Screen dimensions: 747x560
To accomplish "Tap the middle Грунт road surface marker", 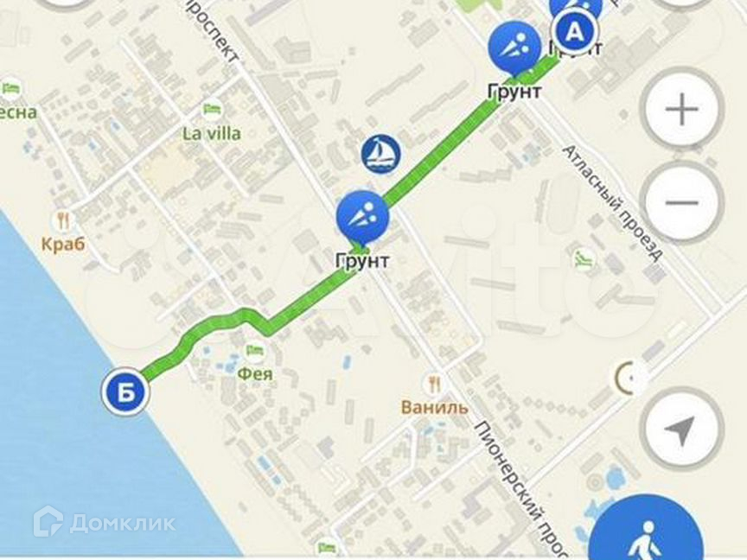I will (362, 220).
